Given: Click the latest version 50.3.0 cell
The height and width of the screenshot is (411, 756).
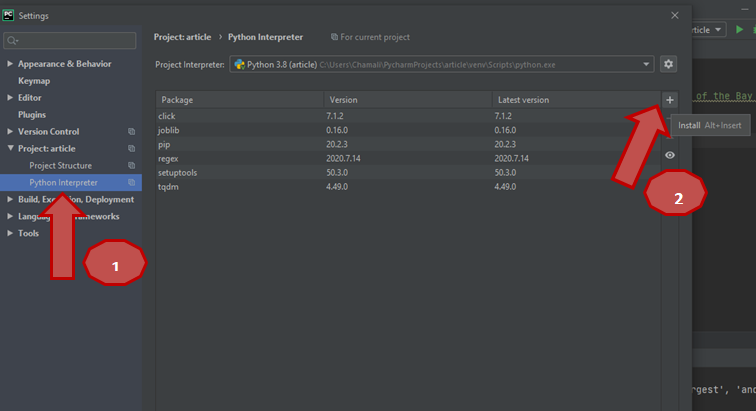Looking at the screenshot, I should coord(505,172).
